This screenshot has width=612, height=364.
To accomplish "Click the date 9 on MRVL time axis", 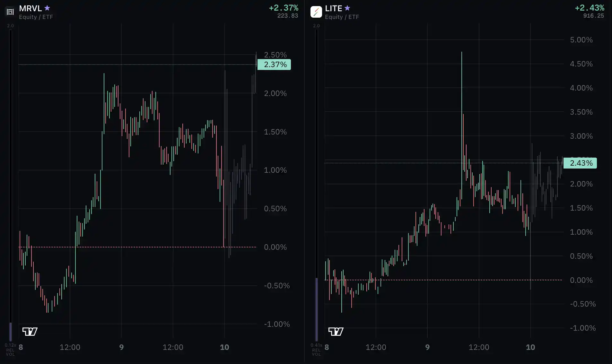I will pos(121,347).
